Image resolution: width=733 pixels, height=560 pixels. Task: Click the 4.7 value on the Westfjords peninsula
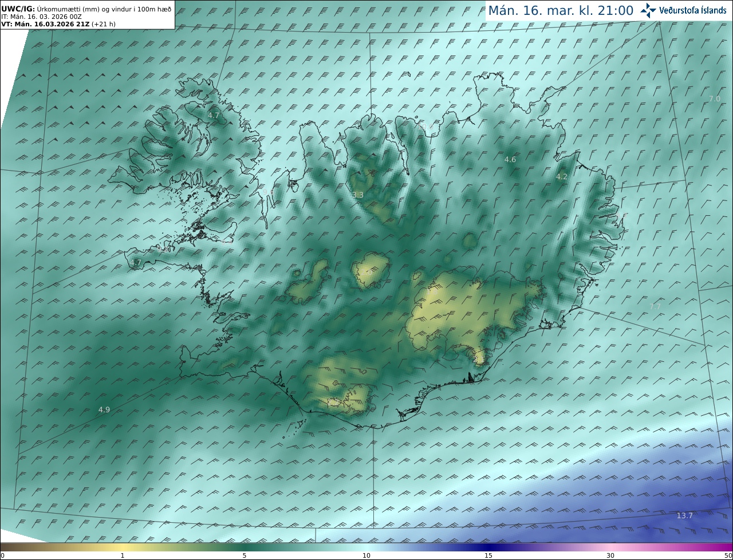tap(214, 115)
